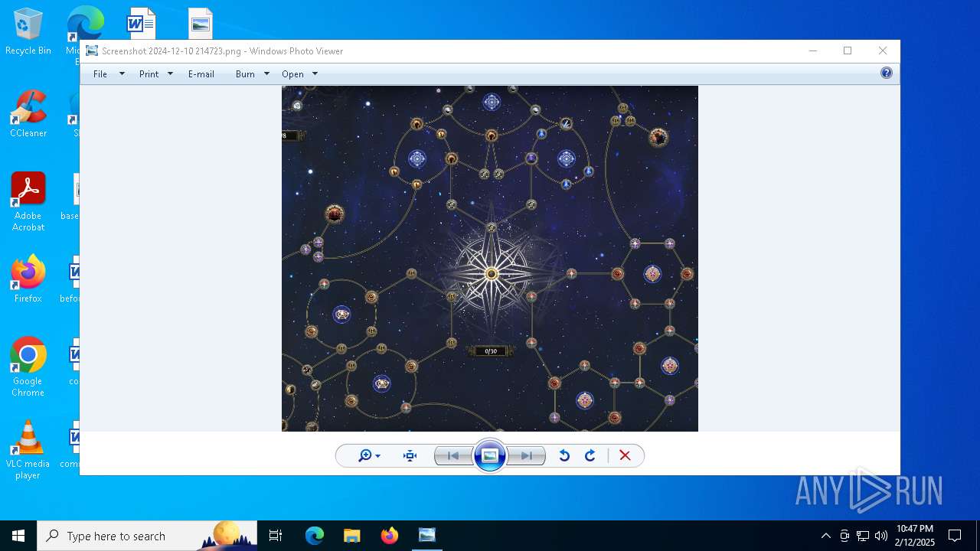980x551 pixels.
Task: Click the E-mail menu item
Action: [201, 74]
